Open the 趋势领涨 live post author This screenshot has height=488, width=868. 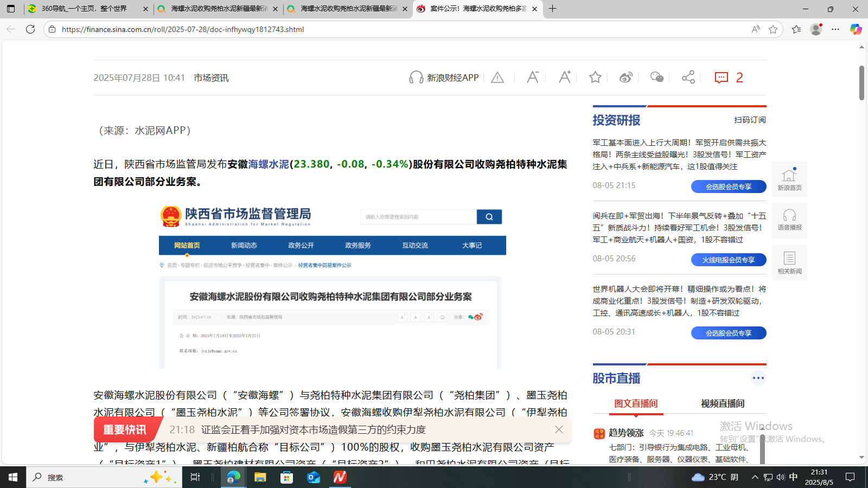pos(626,433)
